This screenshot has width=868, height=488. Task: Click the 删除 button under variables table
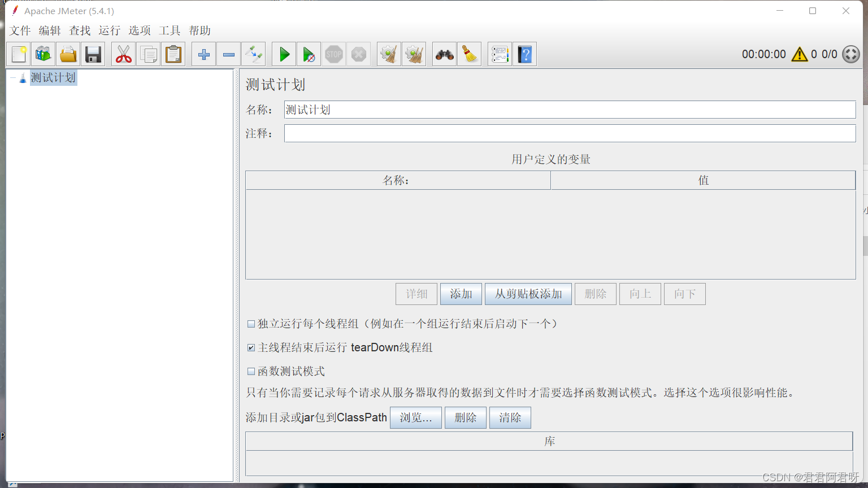pyautogui.click(x=596, y=294)
